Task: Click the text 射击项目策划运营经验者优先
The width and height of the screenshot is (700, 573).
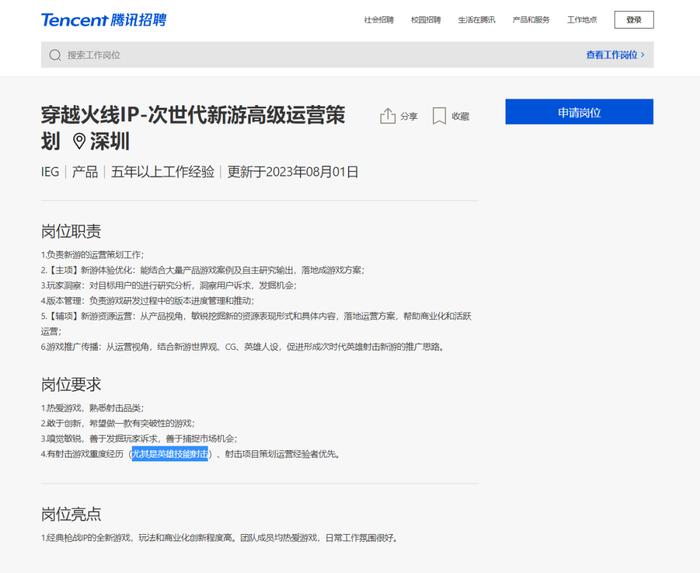Action: tap(283, 454)
